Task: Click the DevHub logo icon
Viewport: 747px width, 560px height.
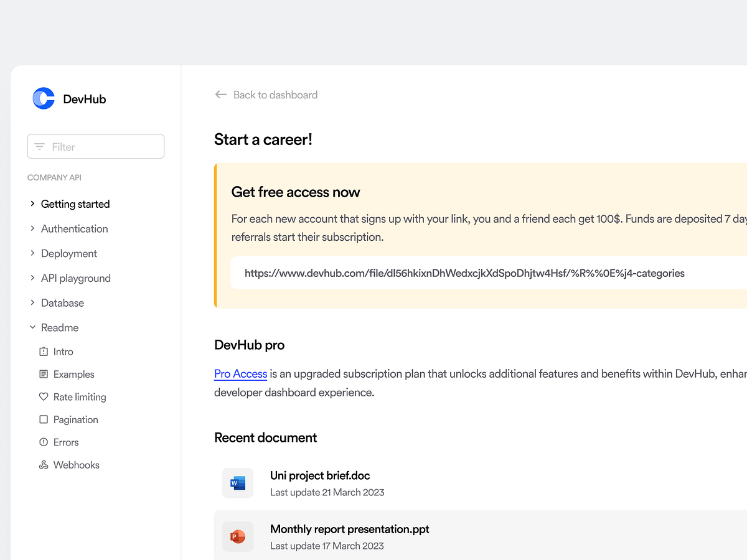Action: [x=44, y=98]
